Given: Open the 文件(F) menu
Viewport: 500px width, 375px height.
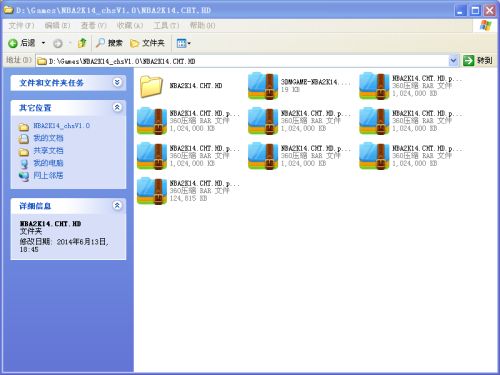Looking at the screenshot, I should [21, 25].
